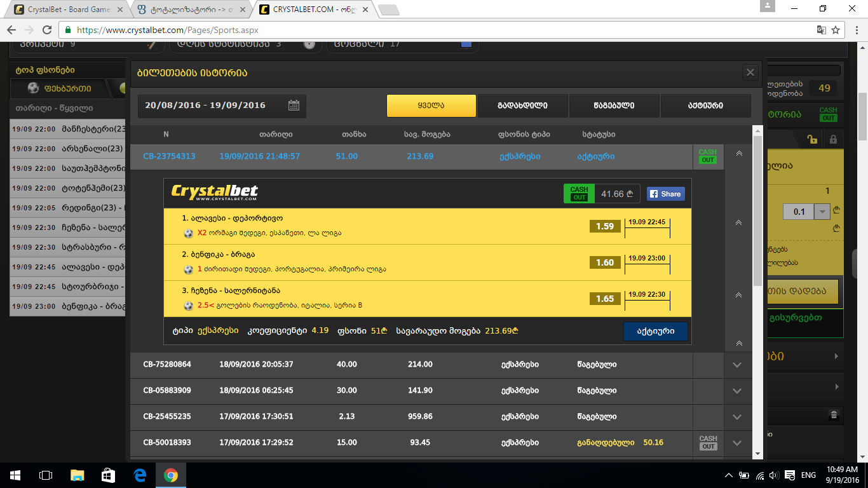Select the მანჩესტერი(23) match in the left list
Image resolution: width=868 pixels, height=488 pixels.
point(68,128)
